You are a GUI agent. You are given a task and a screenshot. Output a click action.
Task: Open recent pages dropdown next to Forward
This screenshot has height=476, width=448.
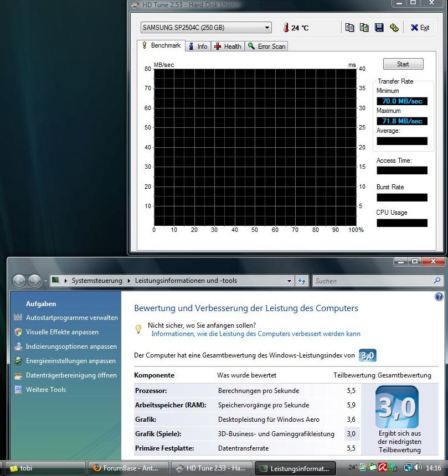click(x=45, y=281)
